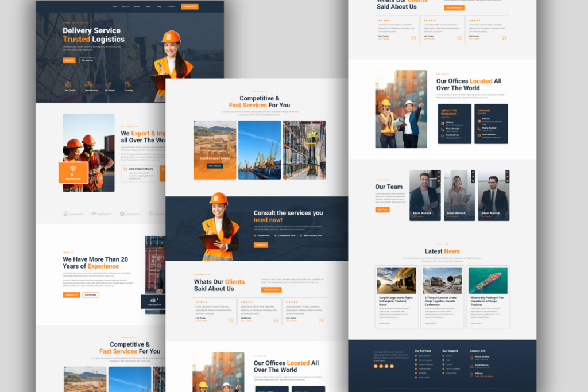Click Learn more under Cargo Logistics Canada article
Screen dimensions: 588x392
(430, 323)
